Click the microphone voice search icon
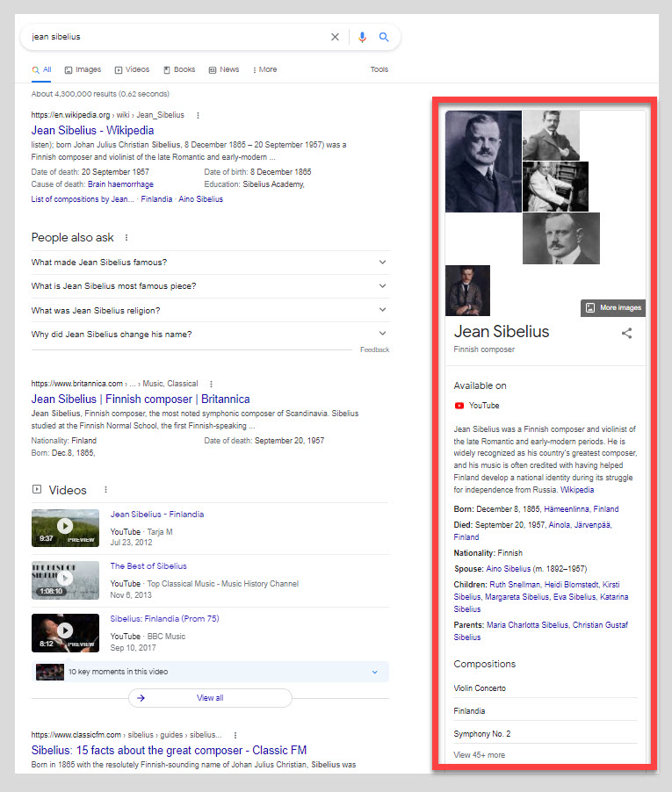 (362, 37)
